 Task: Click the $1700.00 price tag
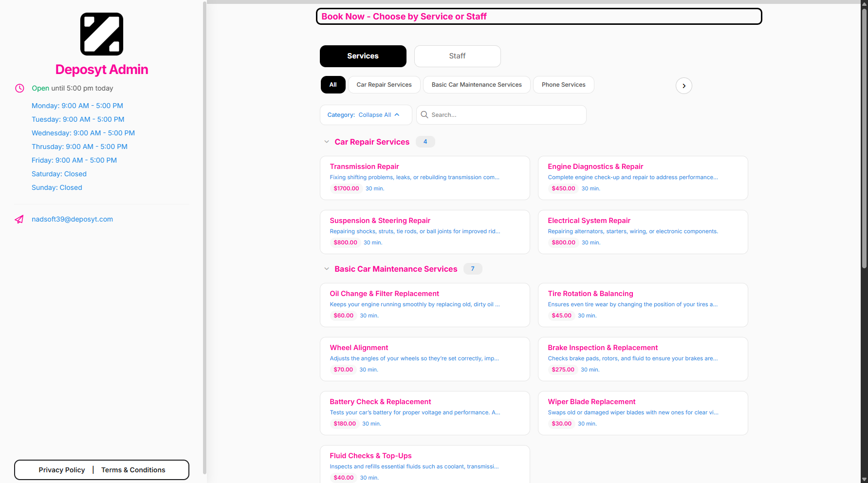346,188
